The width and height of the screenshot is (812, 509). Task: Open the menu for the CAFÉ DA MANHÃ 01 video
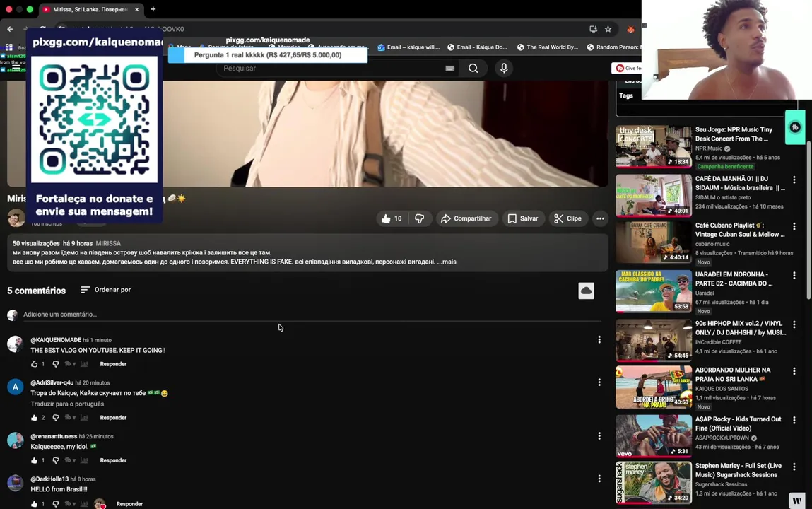(x=794, y=180)
